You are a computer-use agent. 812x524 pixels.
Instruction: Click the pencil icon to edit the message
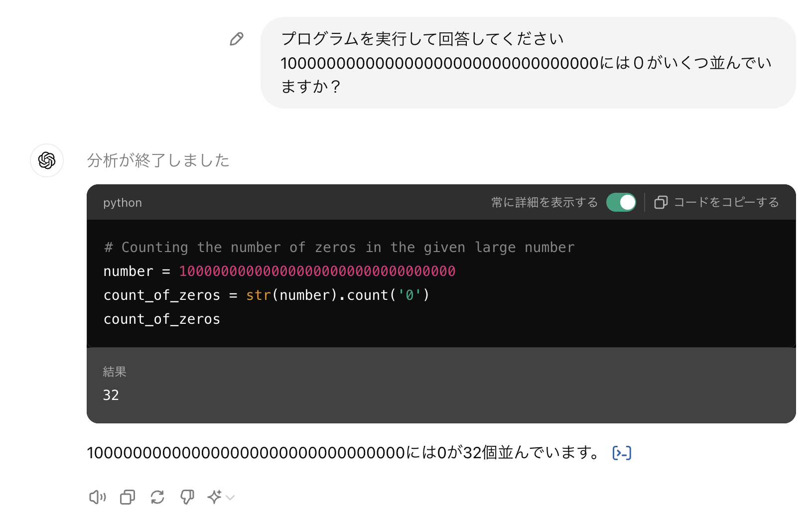click(236, 38)
